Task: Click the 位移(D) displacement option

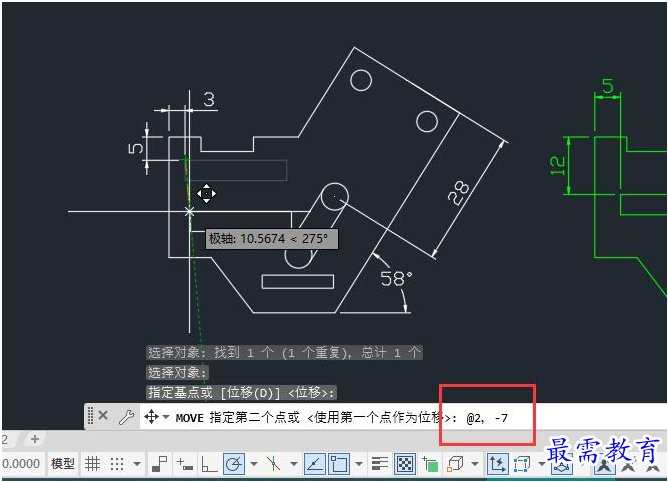Action: click(250, 393)
